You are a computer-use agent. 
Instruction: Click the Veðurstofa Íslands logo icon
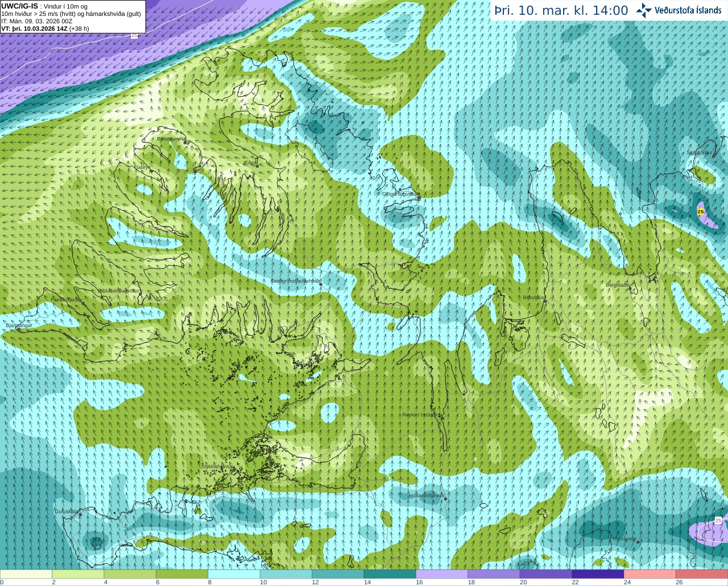pos(644,10)
